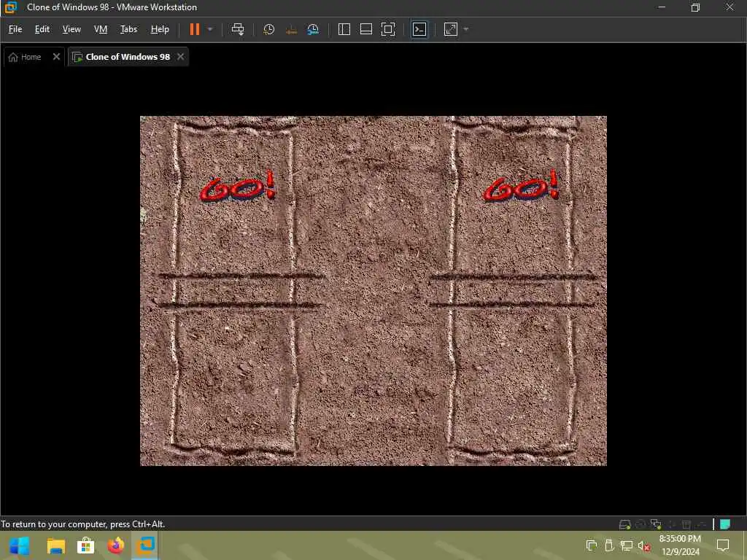Image resolution: width=747 pixels, height=560 pixels.
Task: Click the left GO! sign in game
Action: coord(238,186)
